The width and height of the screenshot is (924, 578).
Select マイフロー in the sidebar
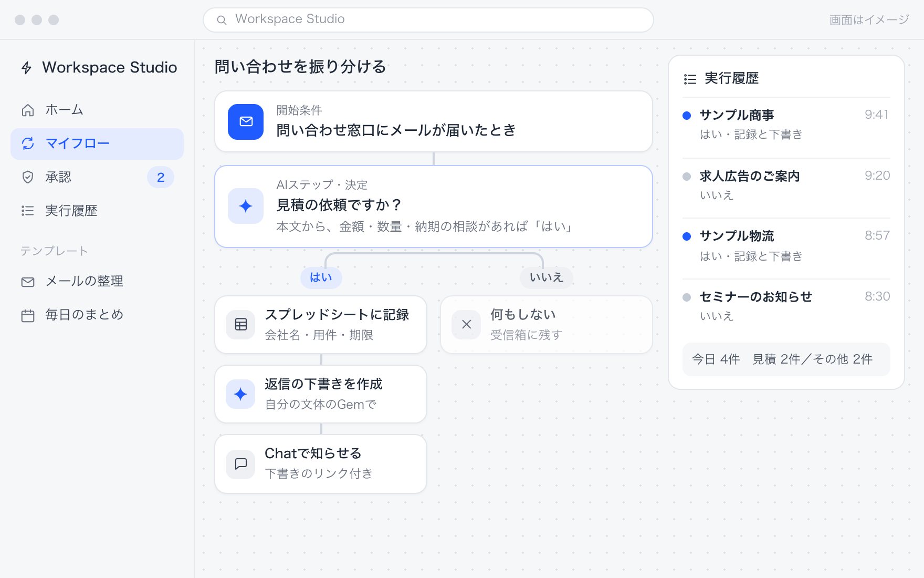tap(97, 143)
